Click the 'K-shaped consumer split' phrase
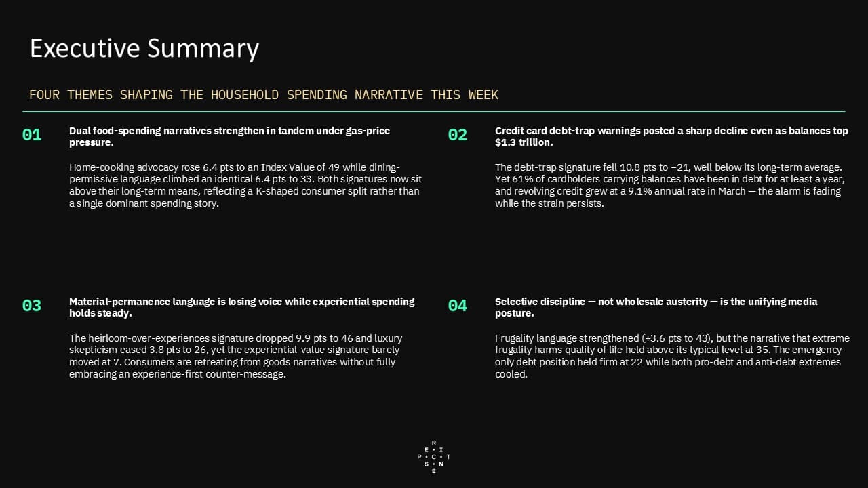The width and height of the screenshot is (868, 488). [x=314, y=191]
